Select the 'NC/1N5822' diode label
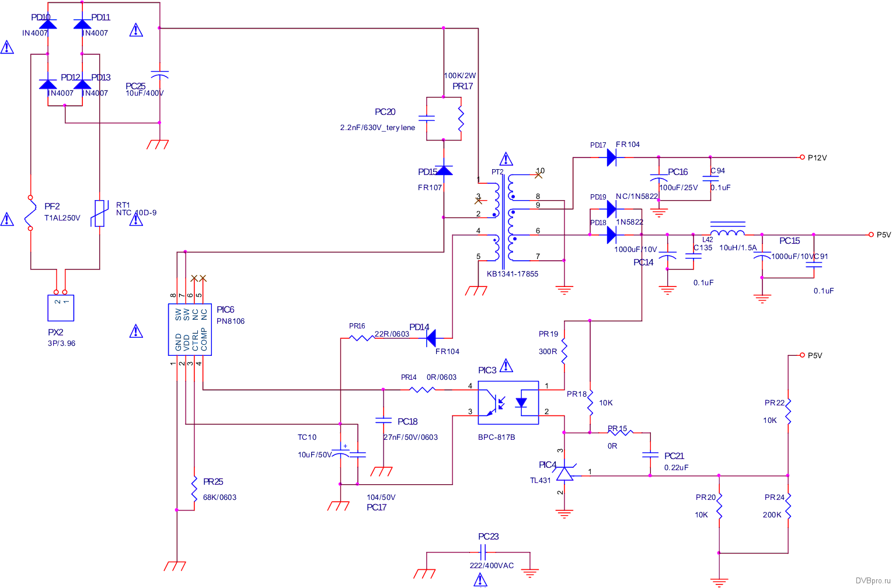 click(x=637, y=197)
